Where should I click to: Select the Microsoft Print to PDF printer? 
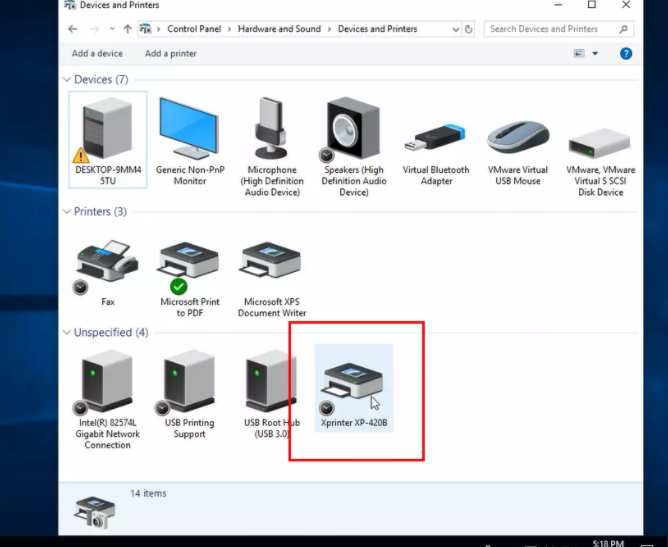coord(190,278)
